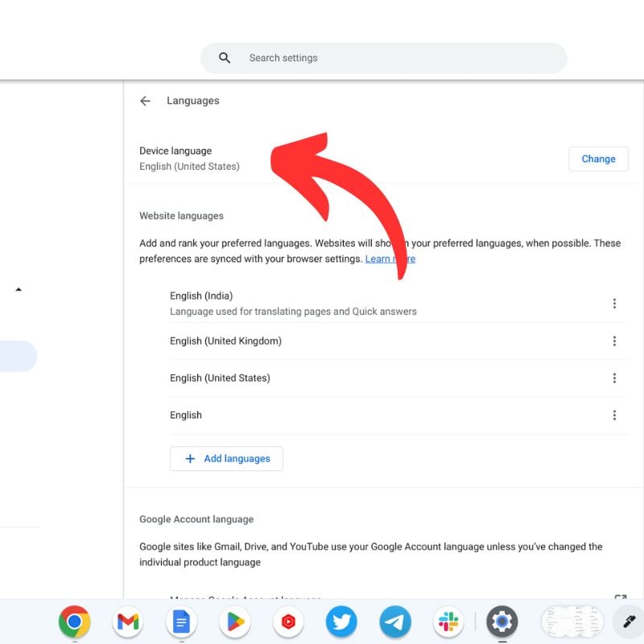Viewport: 644px width, 644px height.
Task: Launch Twitter from the shelf
Action: [341, 621]
